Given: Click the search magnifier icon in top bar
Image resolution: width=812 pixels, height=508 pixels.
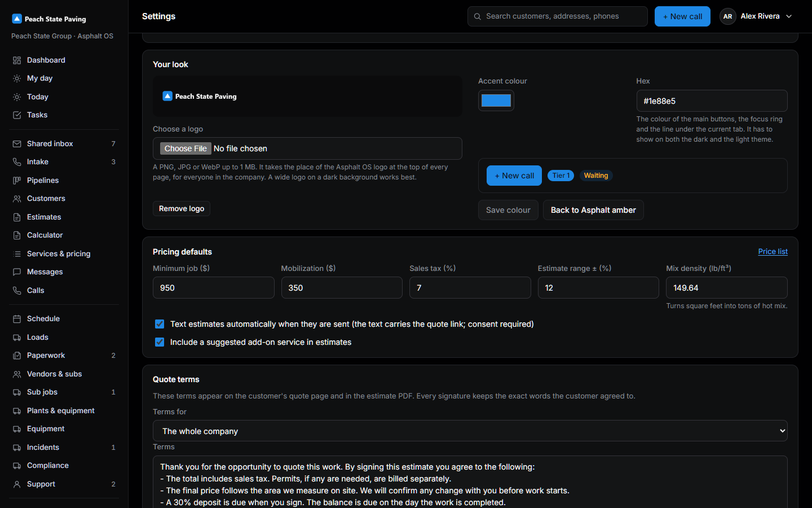Looking at the screenshot, I should 478,16.
